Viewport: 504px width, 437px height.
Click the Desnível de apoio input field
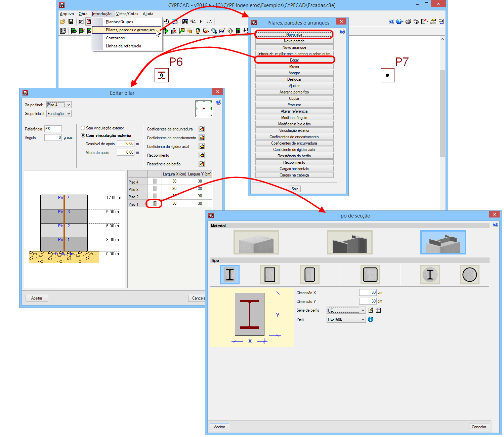[126, 144]
